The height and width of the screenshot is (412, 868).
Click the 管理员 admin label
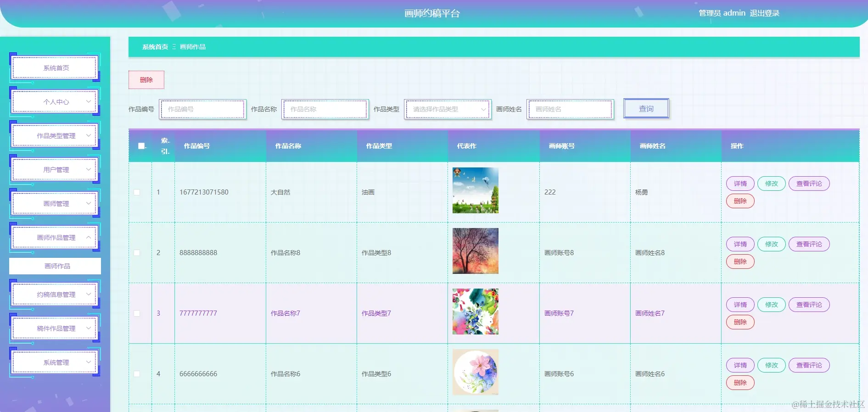[x=722, y=13]
